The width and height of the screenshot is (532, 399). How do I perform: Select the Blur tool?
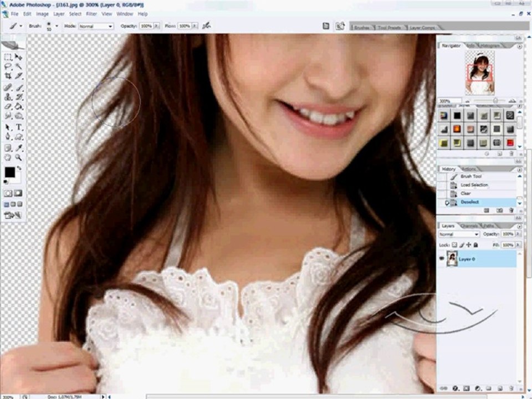[x=8, y=116]
